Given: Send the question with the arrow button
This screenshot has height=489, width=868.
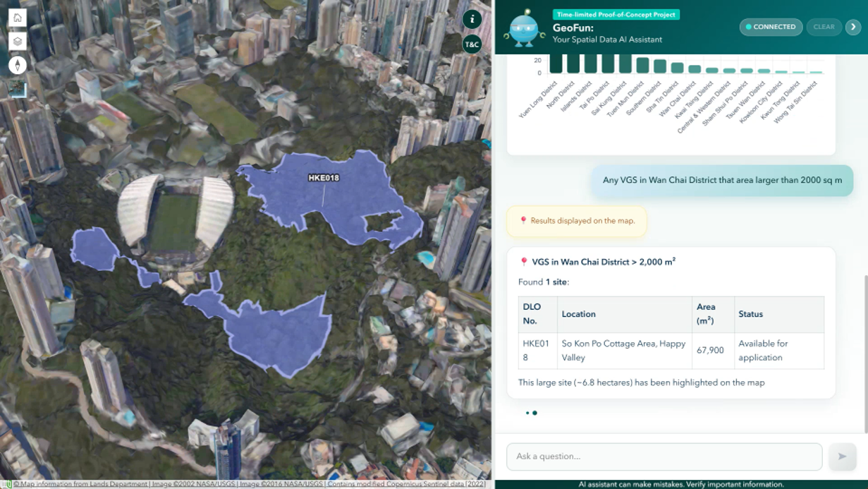Looking at the screenshot, I should [x=842, y=457].
